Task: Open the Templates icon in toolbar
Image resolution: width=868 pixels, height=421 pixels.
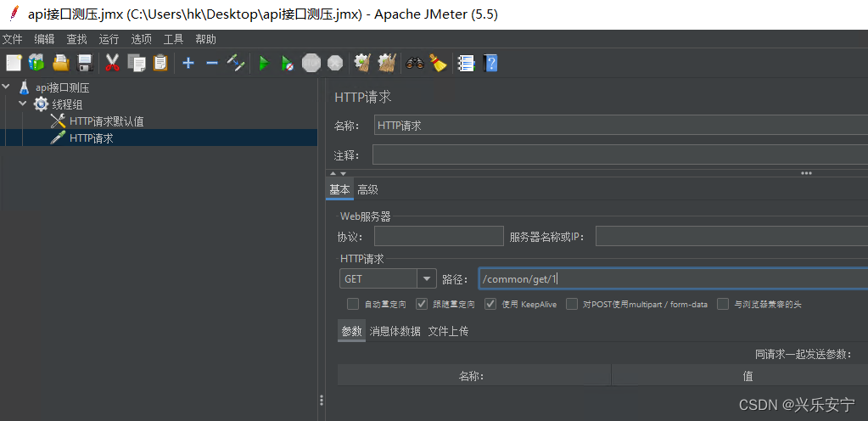Action: point(36,63)
